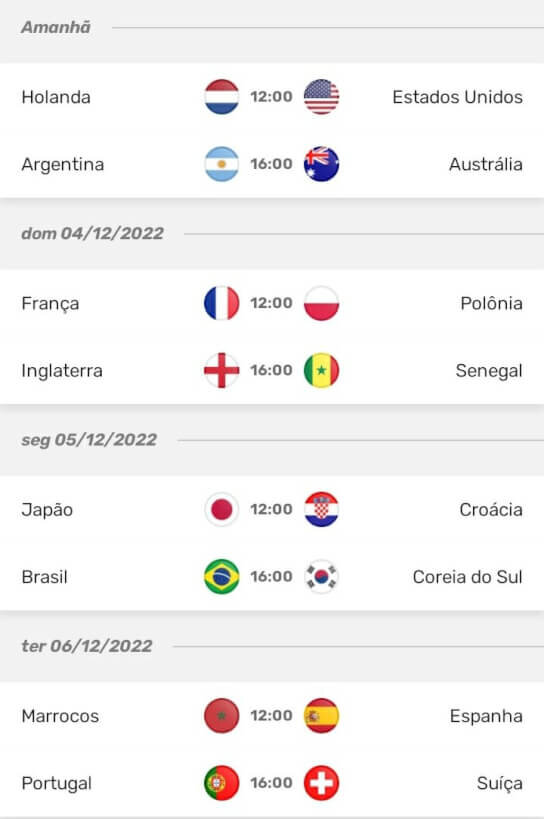Image resolution: width=544 pixels, height=819 pixels.
Task: Open the Holanda team name
Action: click(56, 97)
